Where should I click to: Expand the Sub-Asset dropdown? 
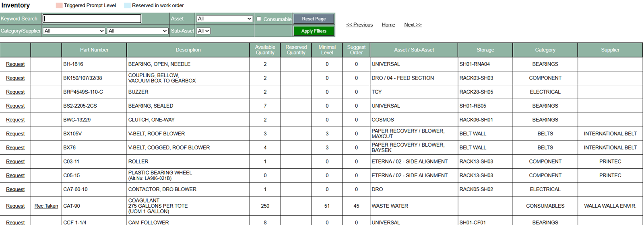(x=203, y=31)
